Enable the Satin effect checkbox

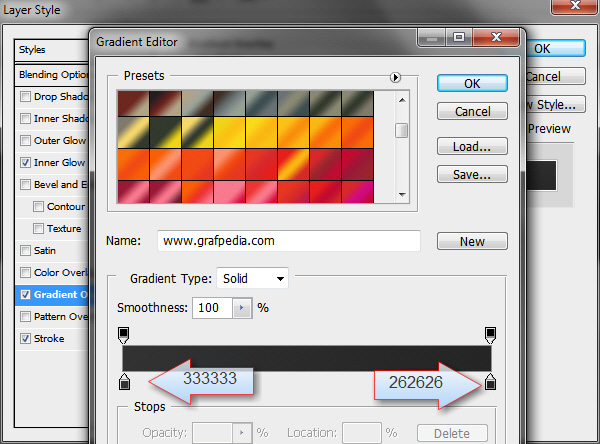[x=25, y=251]
